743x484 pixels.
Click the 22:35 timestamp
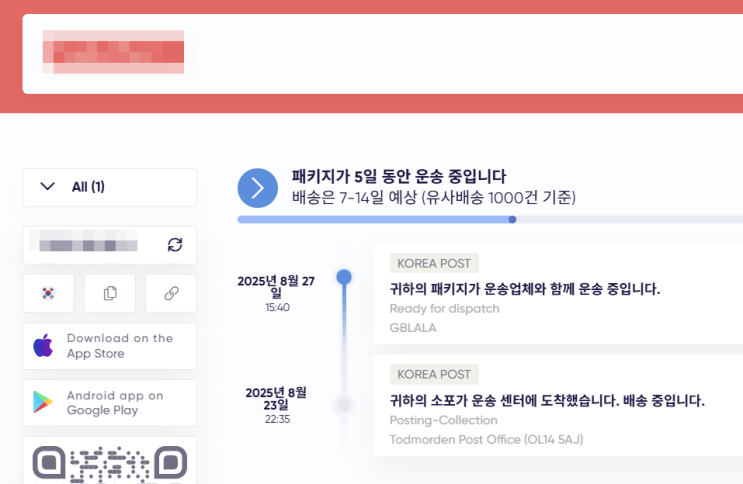tap(277, 419)
